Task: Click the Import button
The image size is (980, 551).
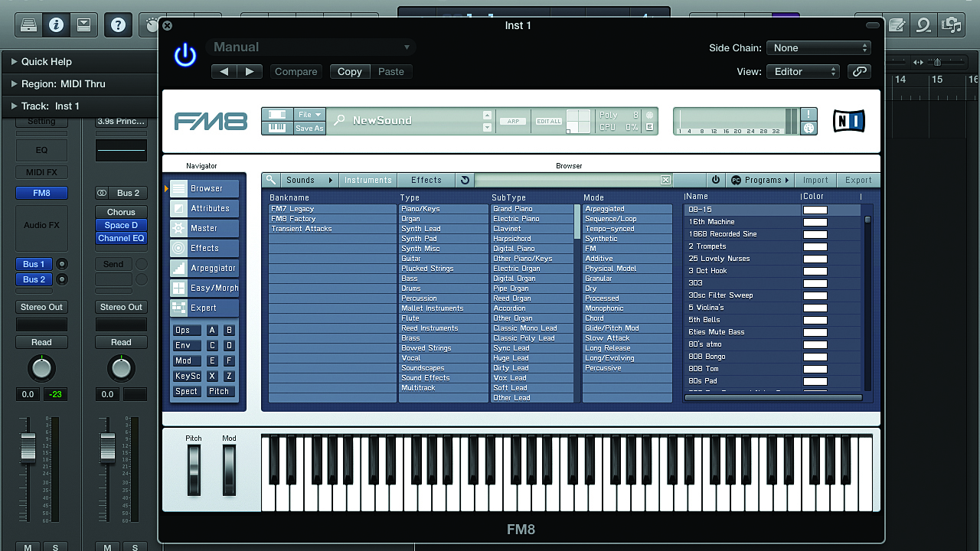Action: click(815, 180)
